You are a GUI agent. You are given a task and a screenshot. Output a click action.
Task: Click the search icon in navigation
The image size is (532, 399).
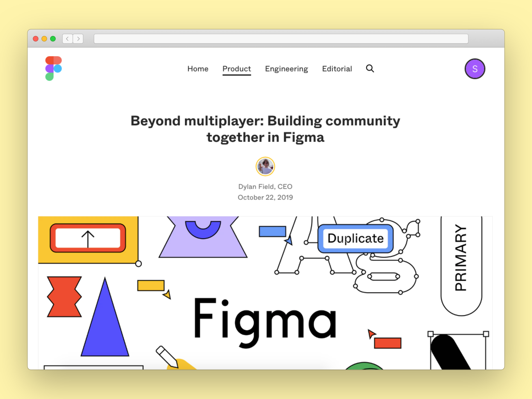(x=370, y=68)
